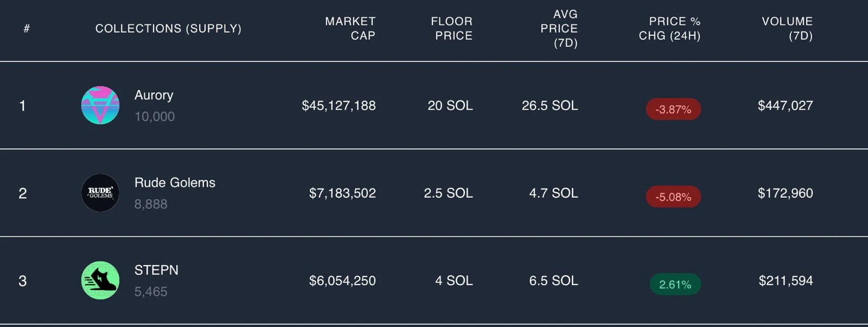Sort by Price % Chg (24H) header

tap(669, 28)
